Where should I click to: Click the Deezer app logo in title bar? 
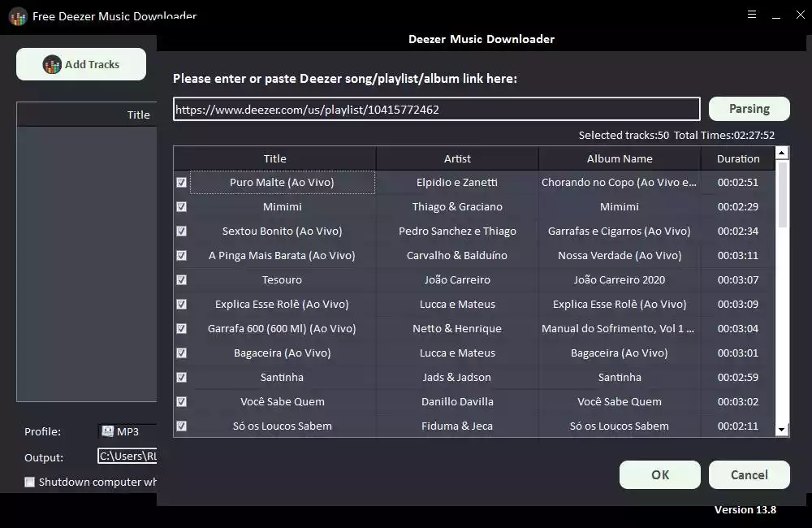click(x=18, y=16)
